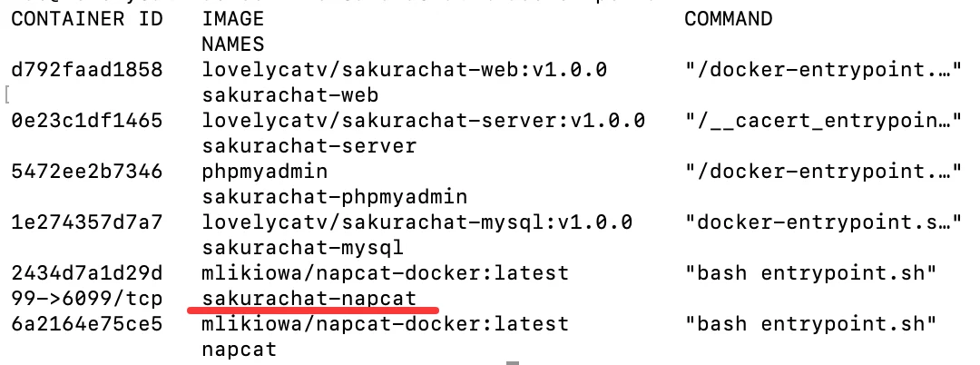Click the lovelycatv/sakurachat-server:v1.0.0 image text
This screenshot has height=365, width=980.
424,120
